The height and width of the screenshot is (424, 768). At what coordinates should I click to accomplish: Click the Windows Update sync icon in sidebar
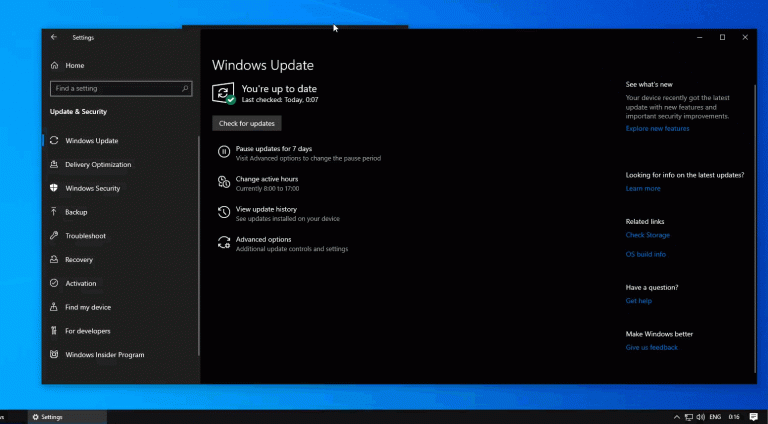tap(54, 141)
